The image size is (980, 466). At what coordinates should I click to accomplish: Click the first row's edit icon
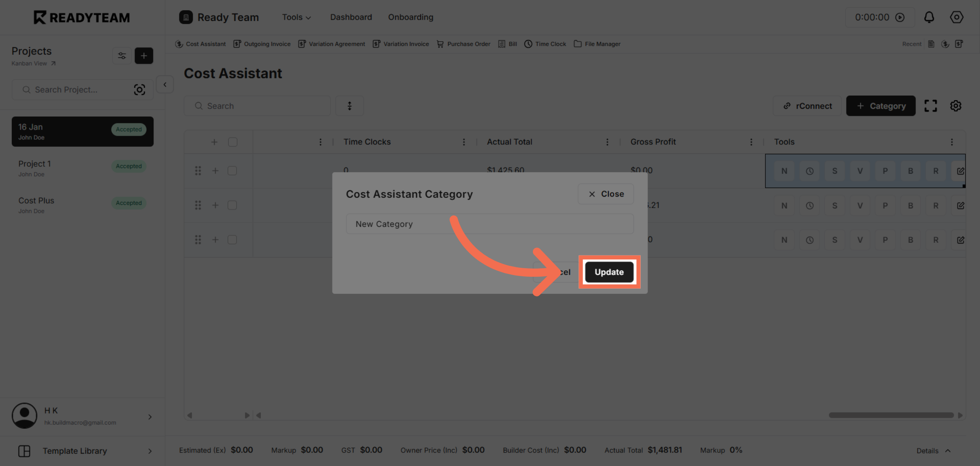(x=960, y=171)
